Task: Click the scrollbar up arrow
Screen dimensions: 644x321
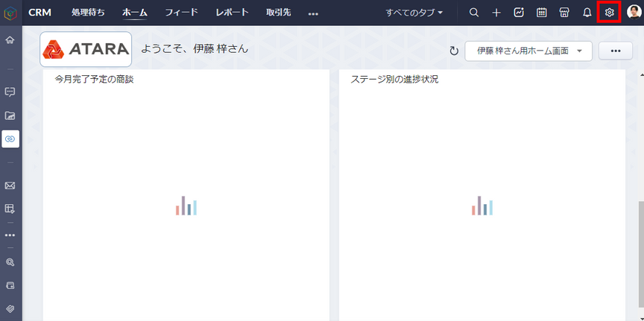Action: click(641, 74)
